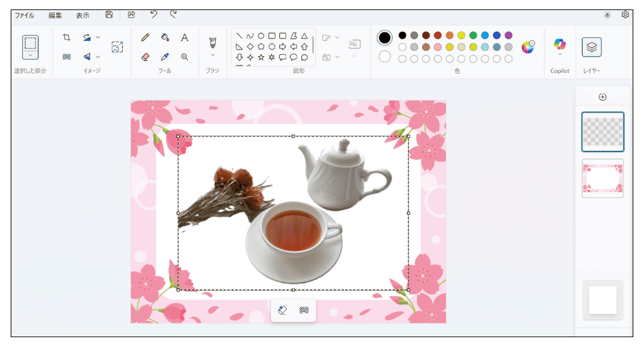The image size is (644, 351).
Task: Add a new layer with plus button
Action: [x=602, y=97]
